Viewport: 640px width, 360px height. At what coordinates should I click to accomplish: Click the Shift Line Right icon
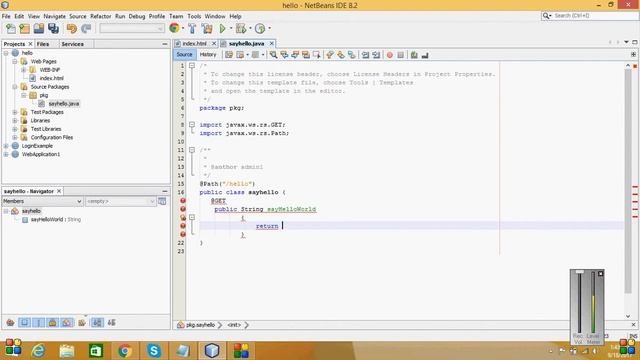376,55
